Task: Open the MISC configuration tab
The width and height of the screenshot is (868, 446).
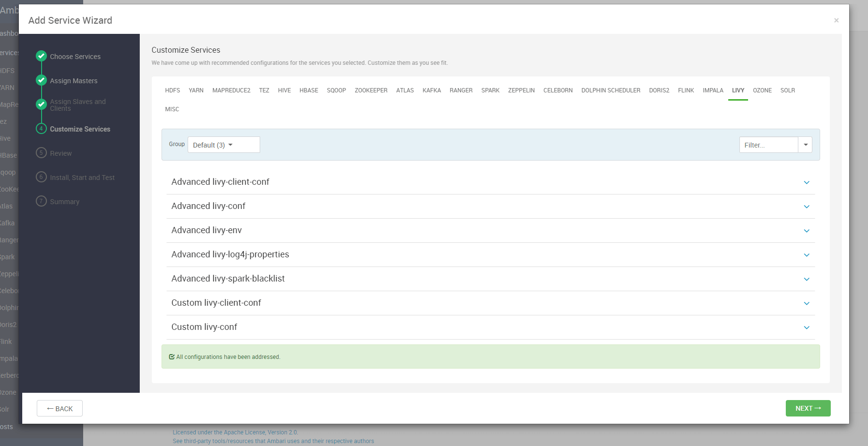Action: click(x=172, y=109)
